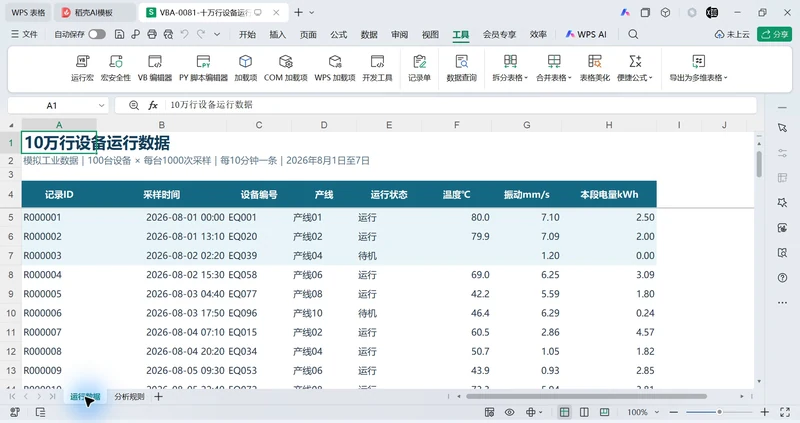The width and height of the screenshot is (800, 423).
Task: Open search magnifier in menu bar
Action: pos(633,34)
